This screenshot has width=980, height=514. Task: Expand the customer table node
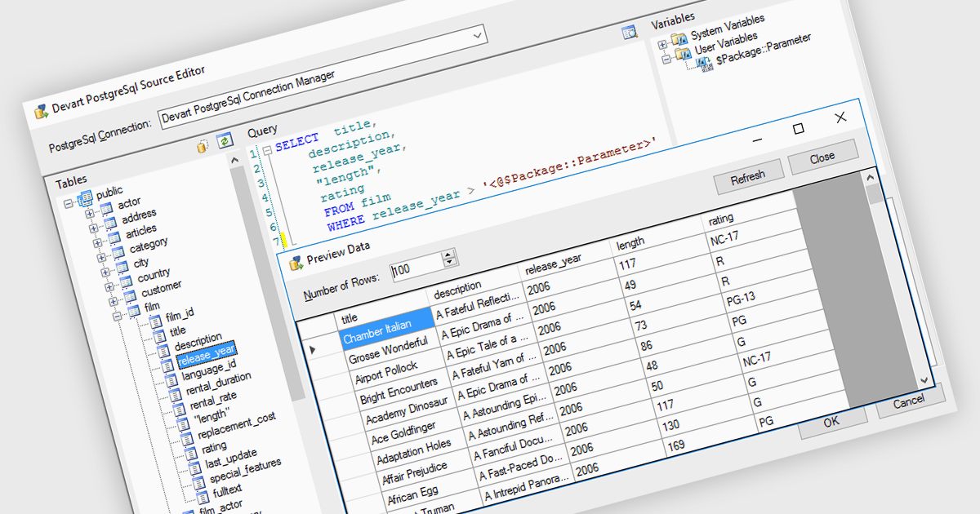(114, 300)
